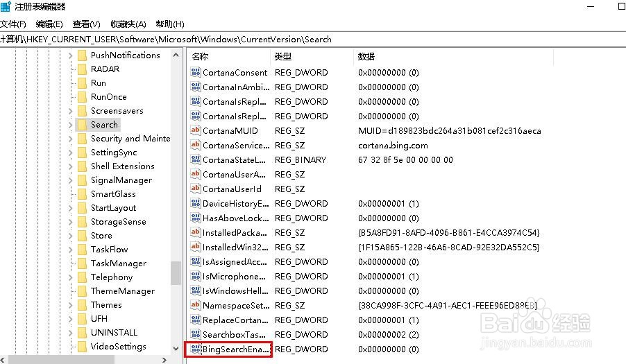This screenshot has width=626, height=364.
Task: Expand the Telephony tree node
Action: [x=70, y=277]
